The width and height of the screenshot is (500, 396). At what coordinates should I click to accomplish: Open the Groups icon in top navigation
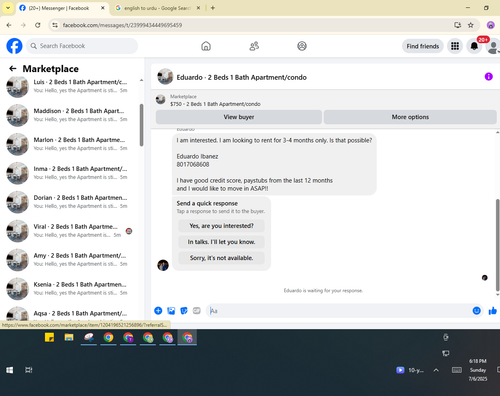[x=302, y=46]
